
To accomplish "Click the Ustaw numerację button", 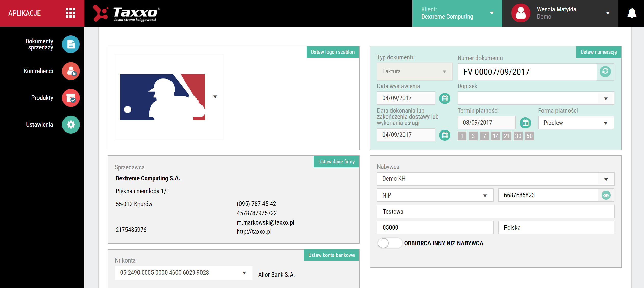I will pos(598,52).
